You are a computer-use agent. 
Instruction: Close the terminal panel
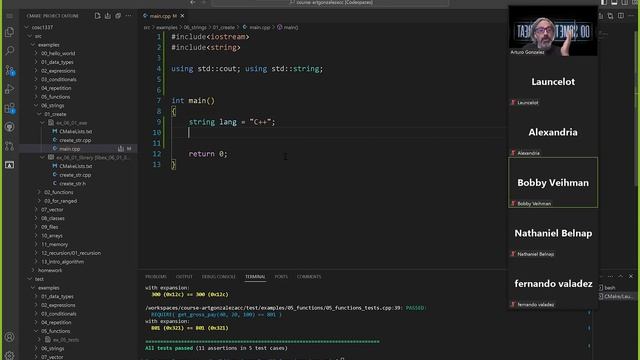click(631, 276)
